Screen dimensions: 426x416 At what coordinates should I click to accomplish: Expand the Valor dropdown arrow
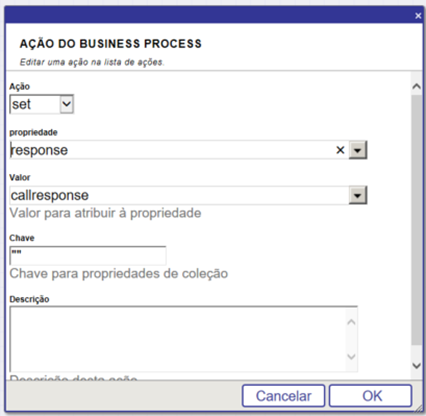pyautogui.click(x=358, y=195)
